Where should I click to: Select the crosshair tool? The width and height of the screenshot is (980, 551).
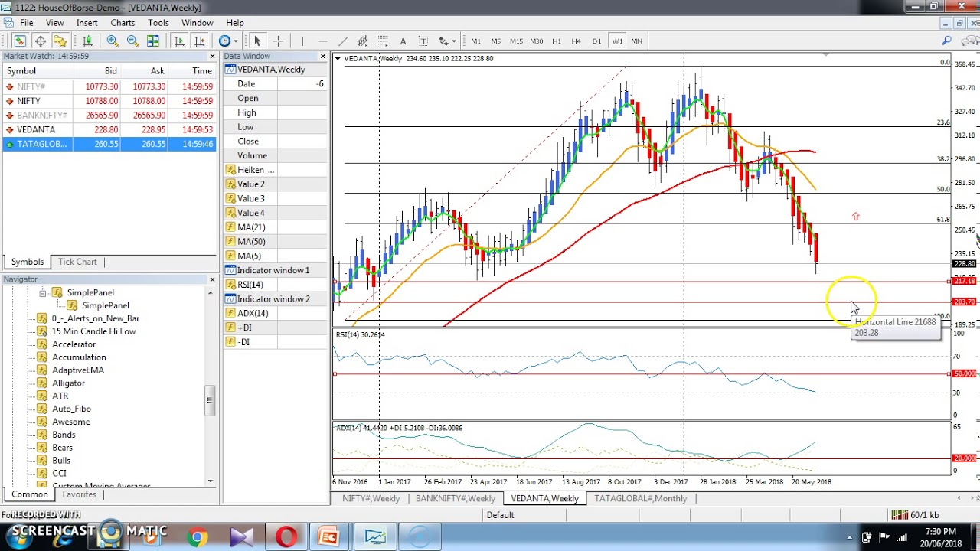tap(278, 41)
